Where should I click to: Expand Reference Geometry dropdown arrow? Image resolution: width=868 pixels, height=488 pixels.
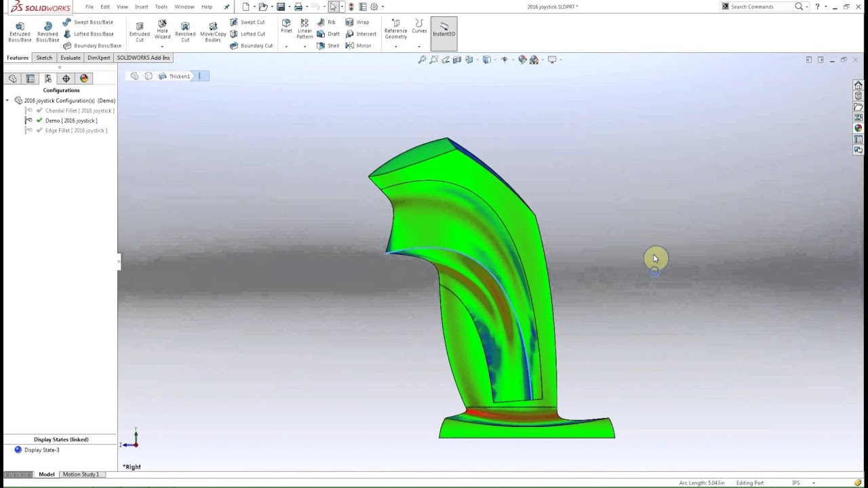(396, 46)
